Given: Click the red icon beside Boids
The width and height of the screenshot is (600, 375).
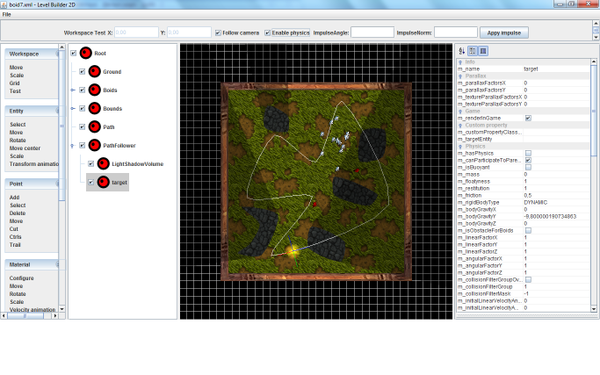Looking at the screenshot, I should [x=95, y=90].
